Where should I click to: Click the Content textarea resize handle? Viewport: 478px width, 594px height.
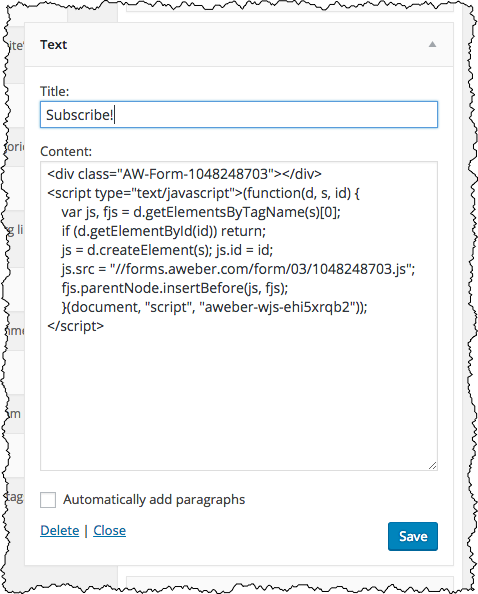pos(433,466)
